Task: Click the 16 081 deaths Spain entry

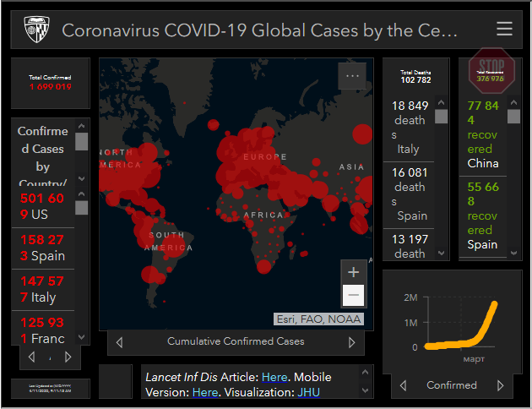Action: (409, 194)
